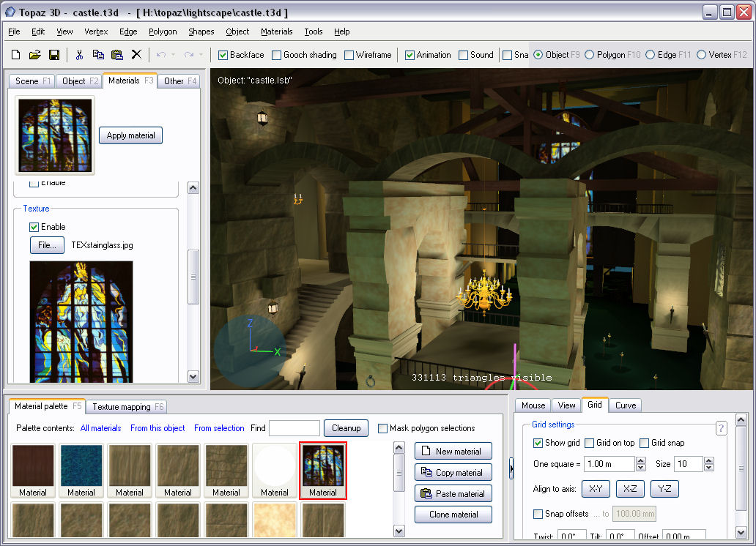The width and height of the screenshot is (756, 546).
Task: Open the grid settings help icon
Action: tap(721, 428)
